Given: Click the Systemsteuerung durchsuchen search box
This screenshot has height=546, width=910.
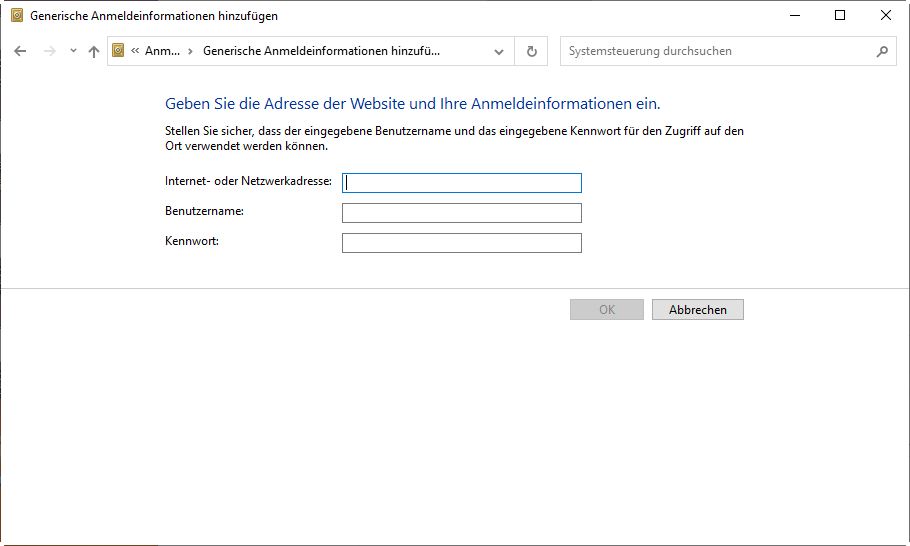Looking at the screenshot, I should point(715,51).
